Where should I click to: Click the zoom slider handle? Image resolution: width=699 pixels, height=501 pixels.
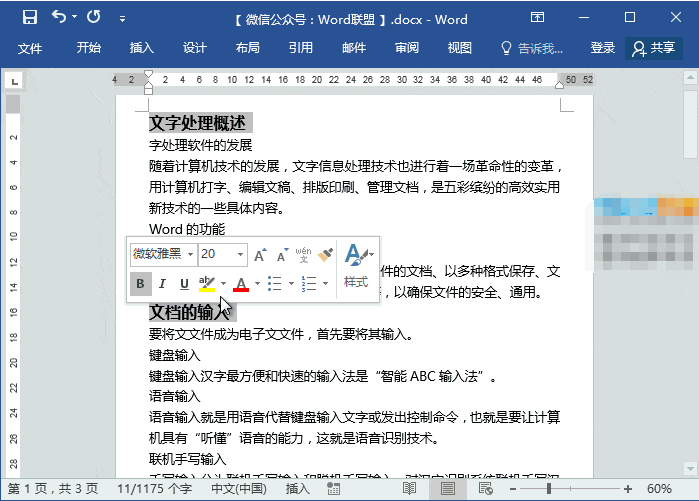(x=549, y=489)
